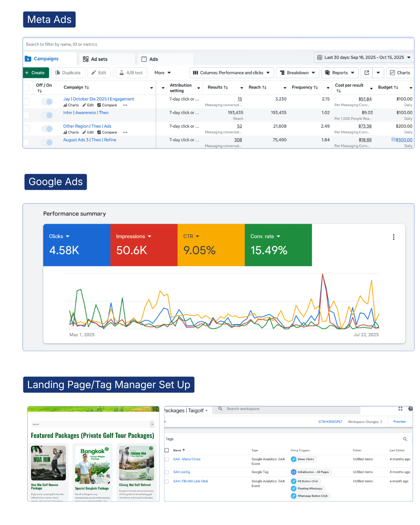
Task: Click the GTM-K8N8GPLT container ID
Action: [330, 422]
